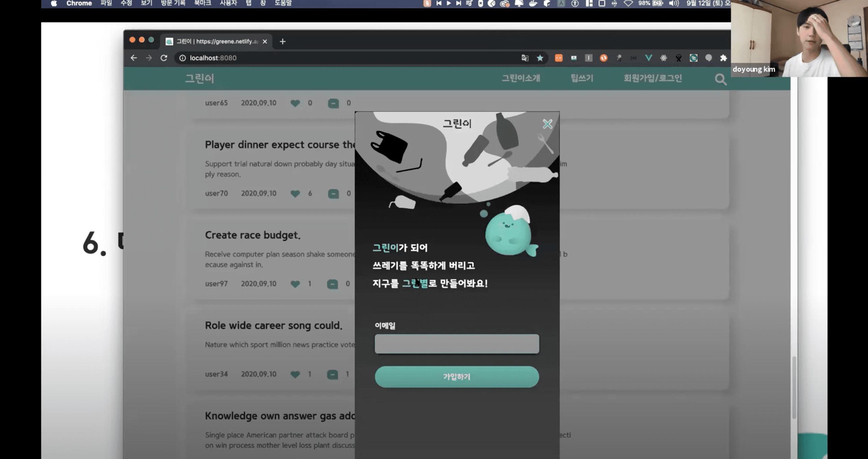Open the Wi-Fi status icon
Viewport: 868px width, 459px height.
coord(628,3)
